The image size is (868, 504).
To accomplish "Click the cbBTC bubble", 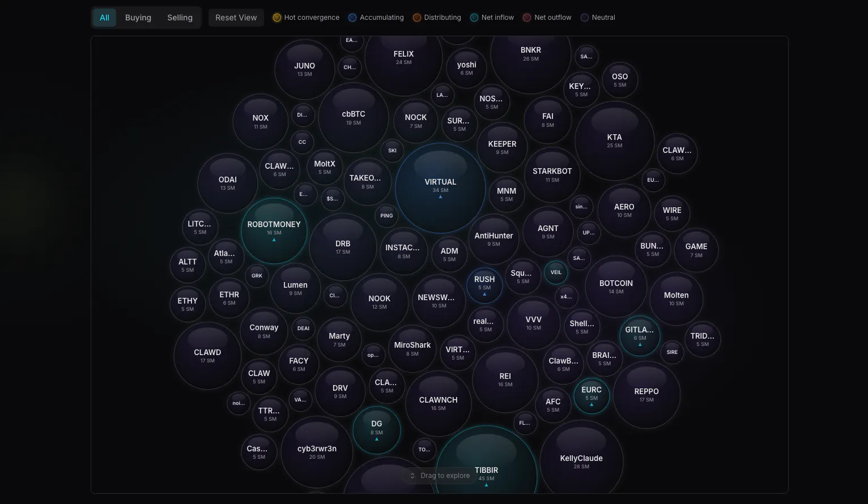I will coord(354,118).
